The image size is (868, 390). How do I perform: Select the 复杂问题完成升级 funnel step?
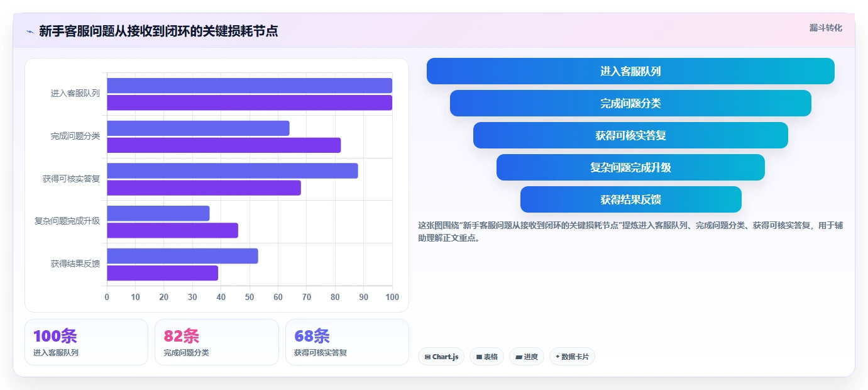pyautogui.click(x=630, y=167)
